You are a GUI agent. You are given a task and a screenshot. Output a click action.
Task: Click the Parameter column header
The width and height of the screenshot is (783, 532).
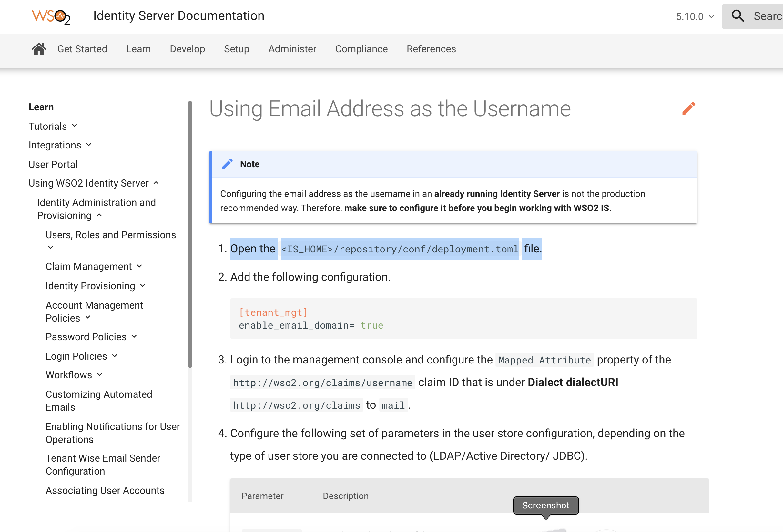[262, 496]
